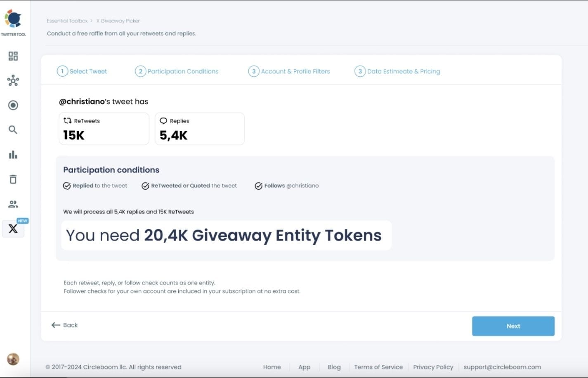Select the audience management users icon
The image size is (588, 378).
13,204
